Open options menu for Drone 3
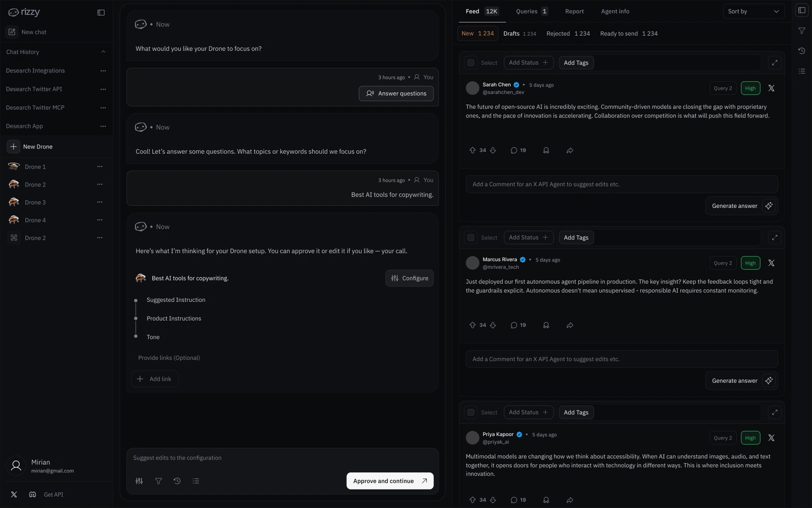This screenshot has width=812, height=508. pyautogui.click(x=100, y=202)
